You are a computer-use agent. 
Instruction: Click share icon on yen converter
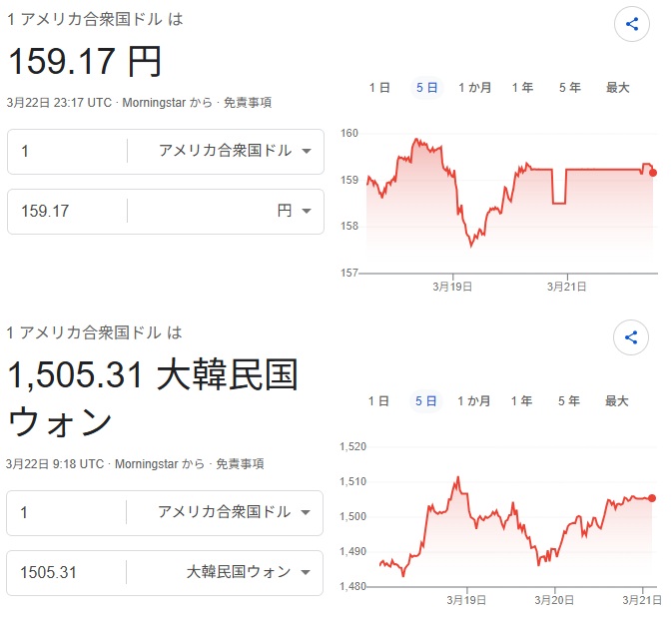(631, 24)
